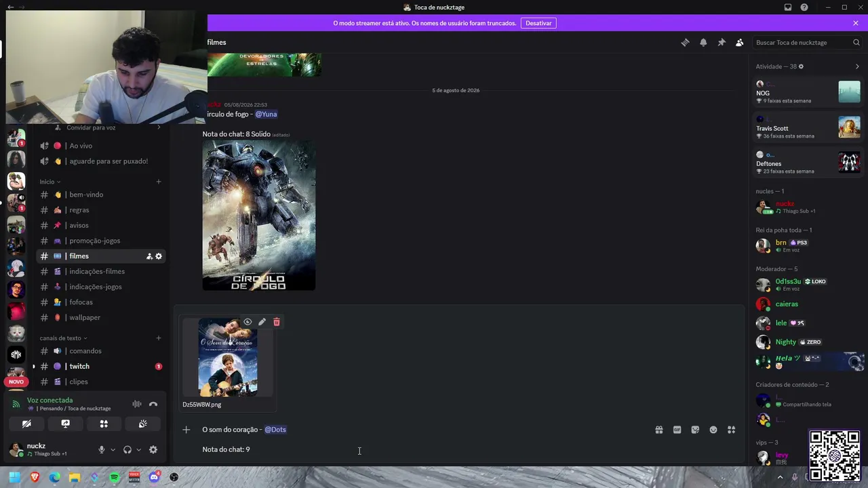The image size is (868, 488).
Task: Toggle spoiler on attachment Dz55W8W.png
Action: click(248, 322)
